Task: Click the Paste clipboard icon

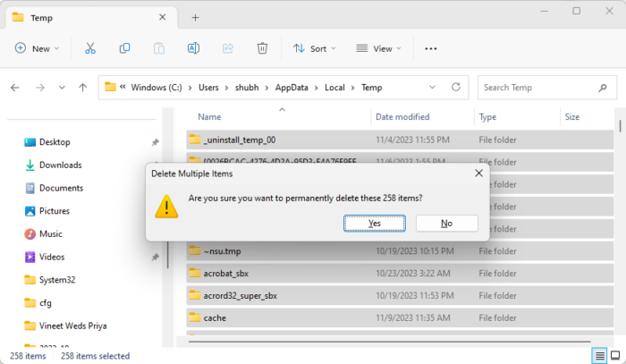Action: tap(159, 48)
